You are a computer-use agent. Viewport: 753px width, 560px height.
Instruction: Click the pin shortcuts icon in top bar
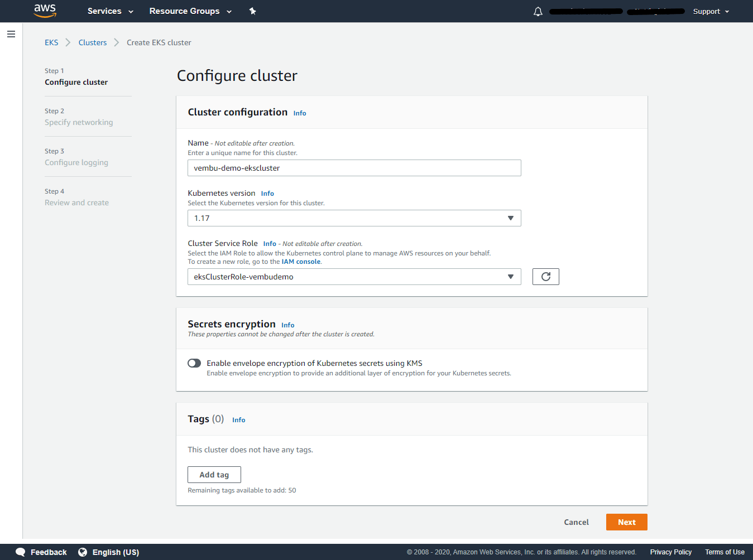coord(252,11)
